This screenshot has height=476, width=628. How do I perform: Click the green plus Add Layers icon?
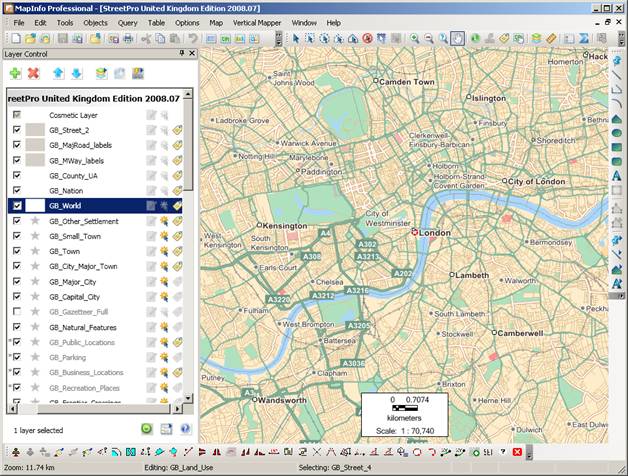(15, 73)
